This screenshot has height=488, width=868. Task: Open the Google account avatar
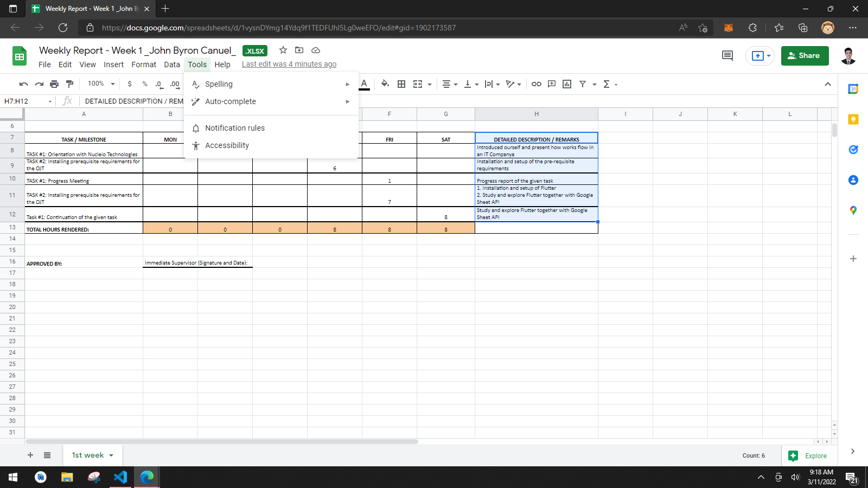tap(848, 55)
